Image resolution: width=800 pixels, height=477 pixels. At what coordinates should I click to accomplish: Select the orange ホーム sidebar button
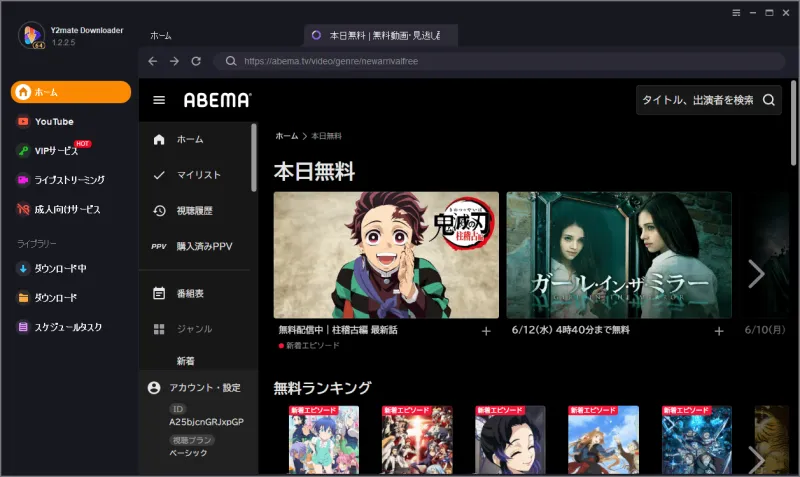71,92
